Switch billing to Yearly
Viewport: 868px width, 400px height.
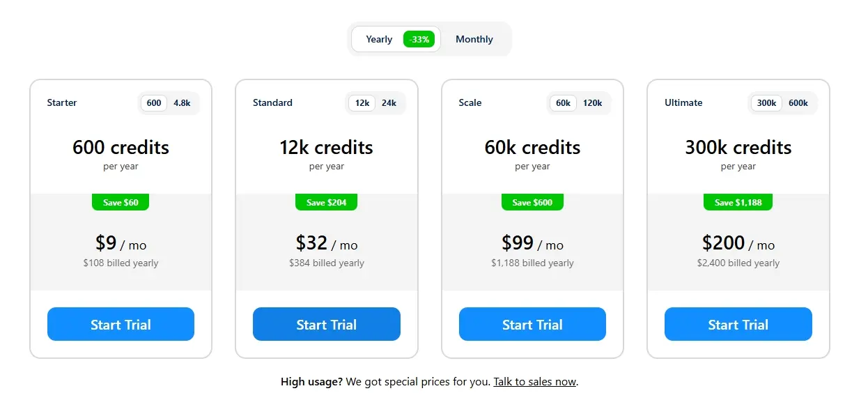[380, 40]
